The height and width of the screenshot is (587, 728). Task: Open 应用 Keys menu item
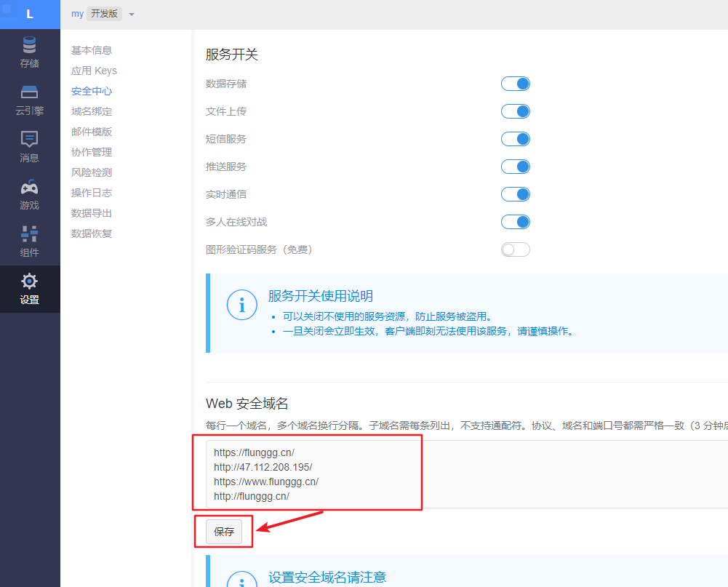94,71
